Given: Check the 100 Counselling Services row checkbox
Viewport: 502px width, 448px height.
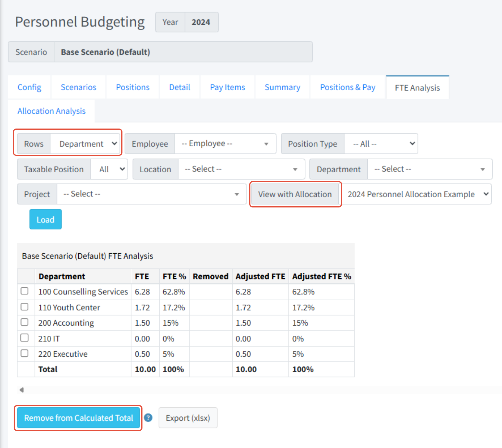Looking at the screenshot, I should click(x=25, y=291).
